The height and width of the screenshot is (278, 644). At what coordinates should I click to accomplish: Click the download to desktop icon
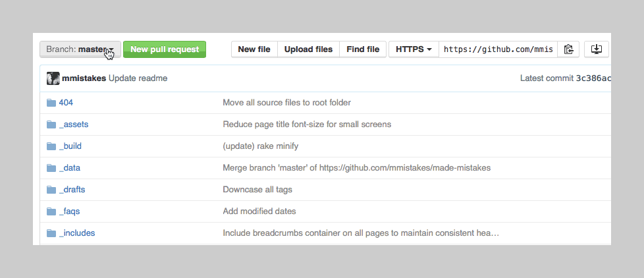[x=597, y=49]
